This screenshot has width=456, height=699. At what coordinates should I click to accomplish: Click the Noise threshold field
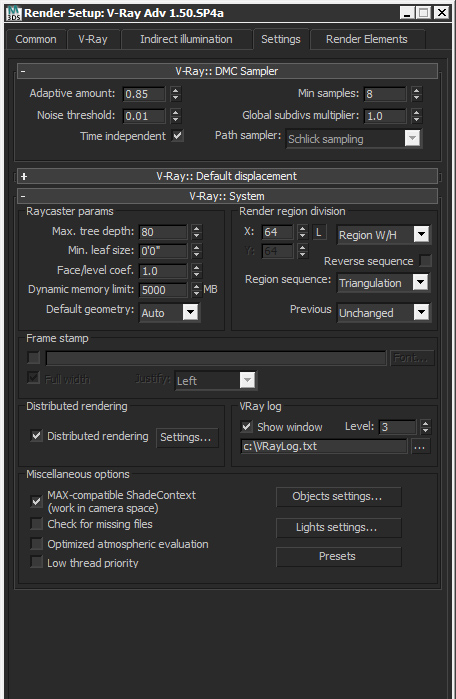[x=144, y=116]
